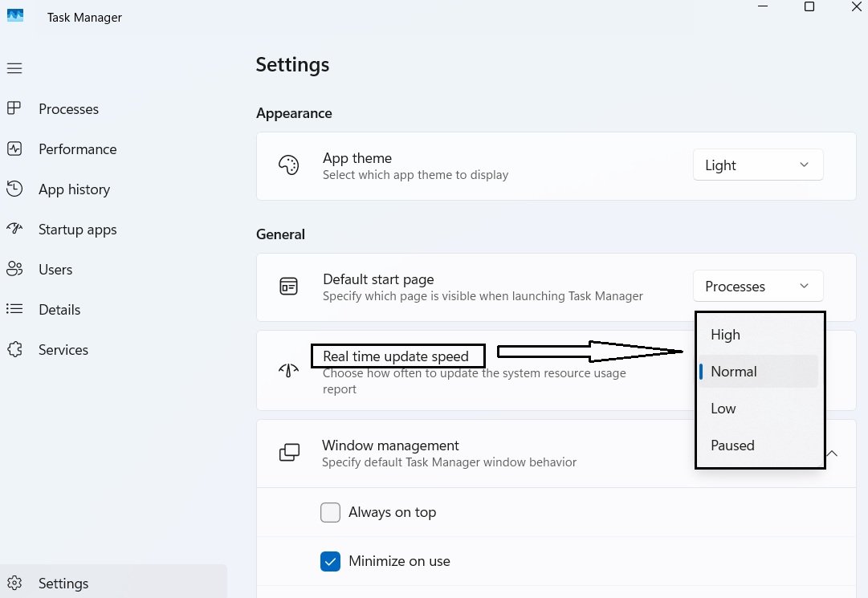Click the Users people icon
This screenshot has width=868, height=598.
pos(14,269)
